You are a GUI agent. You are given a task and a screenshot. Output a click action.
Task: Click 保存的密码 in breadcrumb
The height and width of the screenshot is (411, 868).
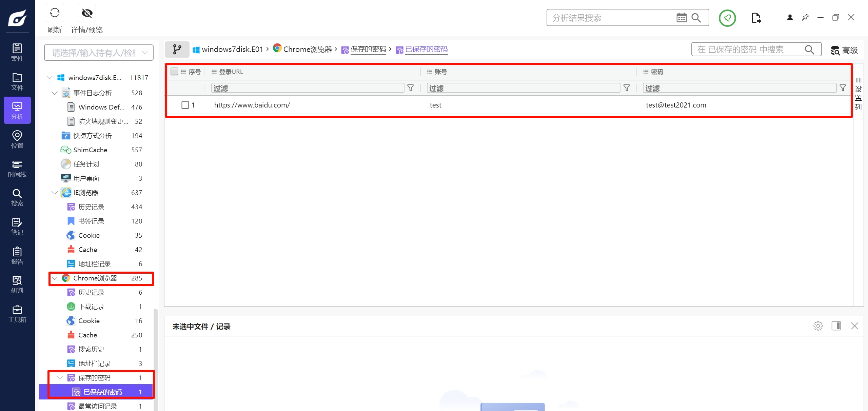tap(368, 50)
